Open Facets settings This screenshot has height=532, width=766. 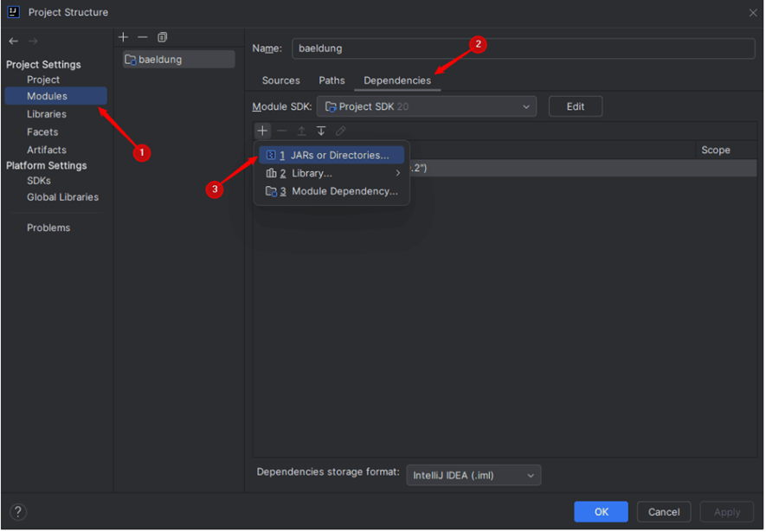click(x=42, y=132)
